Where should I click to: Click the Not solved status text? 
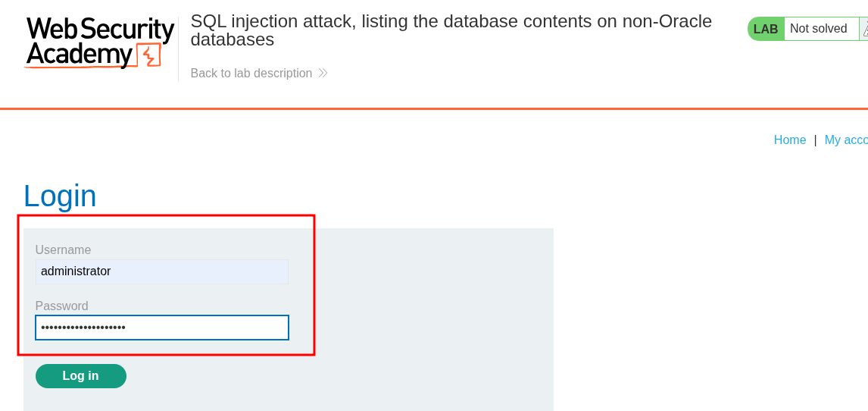point(818,29)
